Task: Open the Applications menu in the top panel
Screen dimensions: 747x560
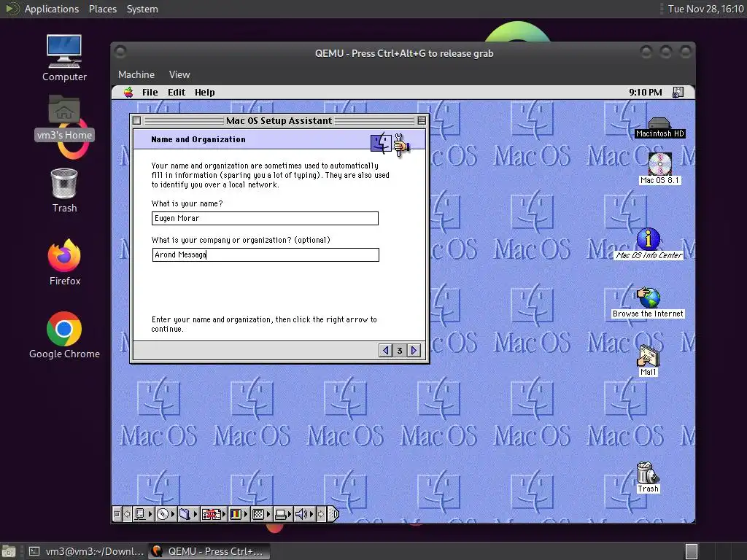Action: coord(52,9)
